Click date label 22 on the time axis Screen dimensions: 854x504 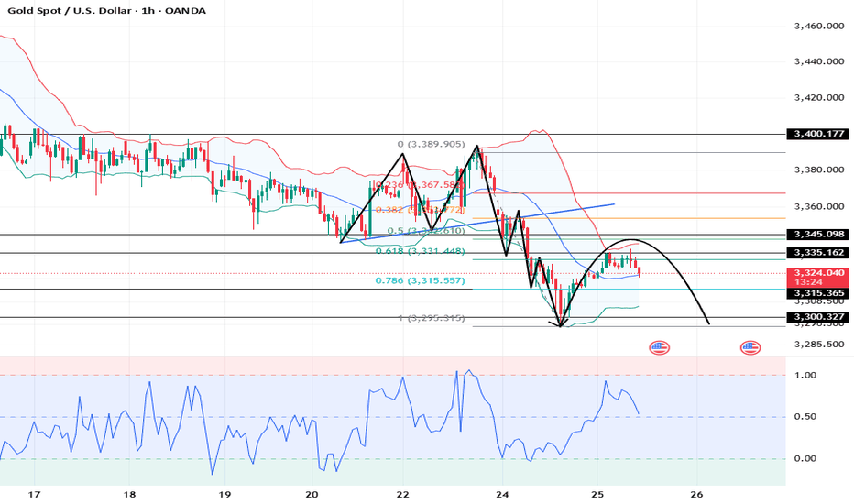pos(402,495)
